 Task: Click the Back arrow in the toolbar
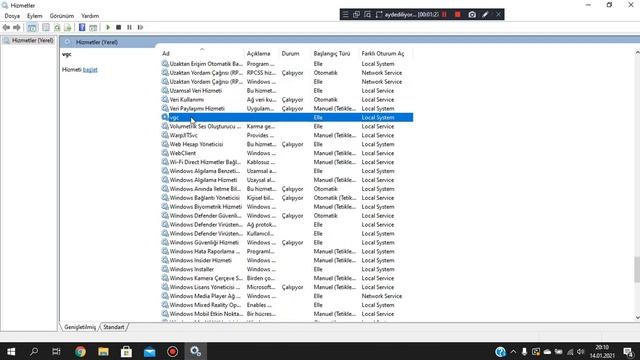pos(6,27)
